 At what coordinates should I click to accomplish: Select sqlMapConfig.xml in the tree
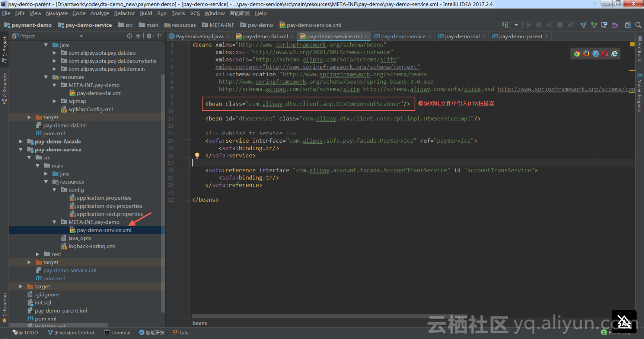click(90, 109)
